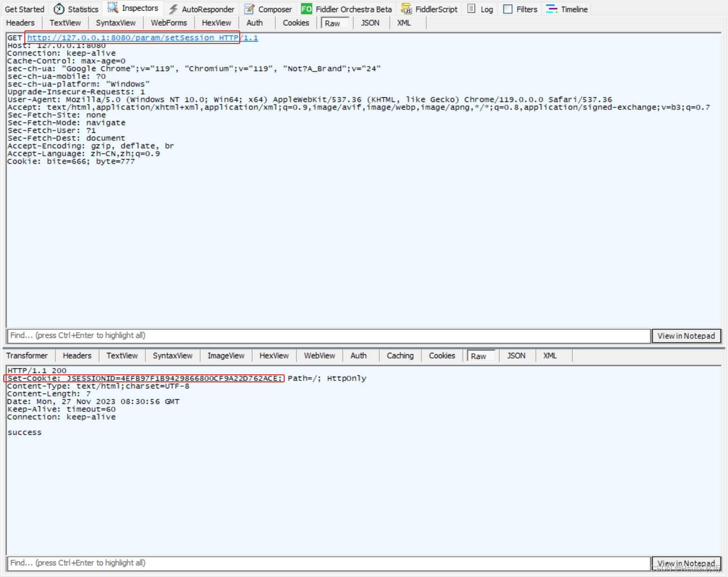Select request TextView inspector tab
The height and width of the screenshot is (577, 728).
pyautogui.click(x=65, y=22)
